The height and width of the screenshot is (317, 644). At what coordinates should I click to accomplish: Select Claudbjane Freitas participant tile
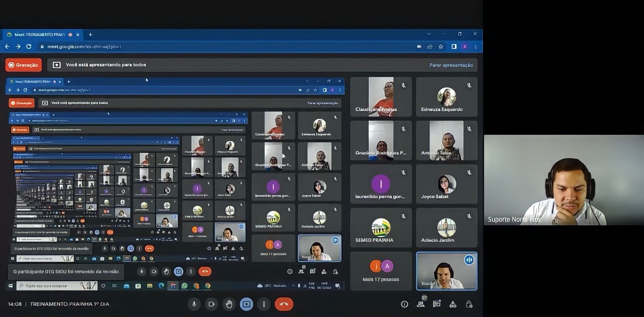point(381,97)
